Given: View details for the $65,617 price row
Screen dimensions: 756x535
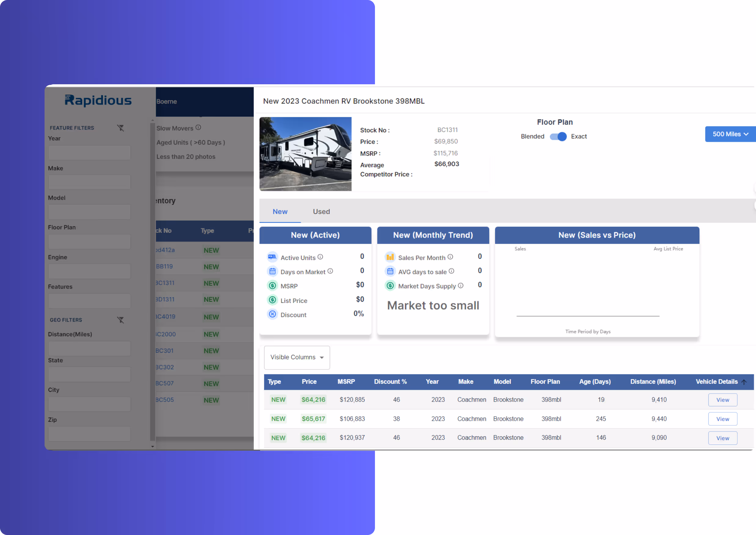Looking at the screenshot, I should (723, 419).
